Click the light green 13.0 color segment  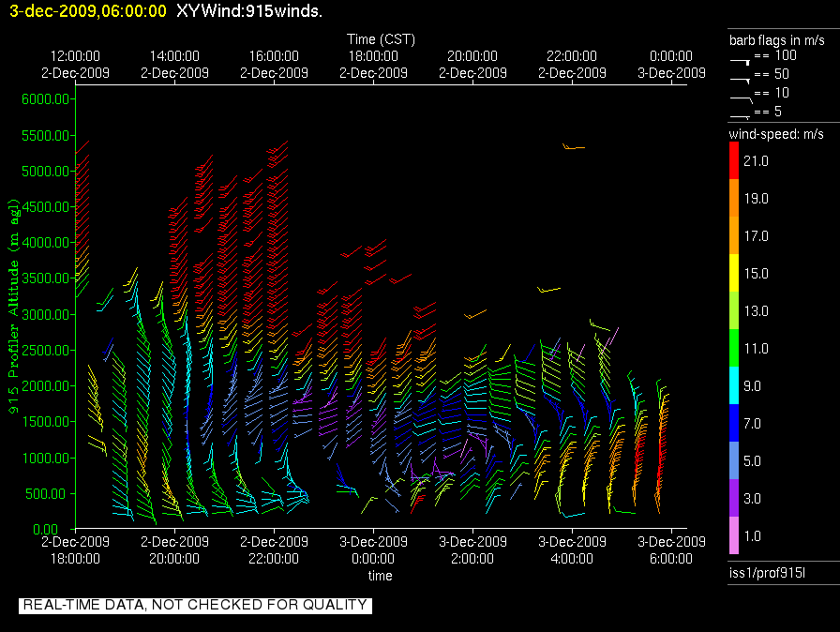point(734,310)
